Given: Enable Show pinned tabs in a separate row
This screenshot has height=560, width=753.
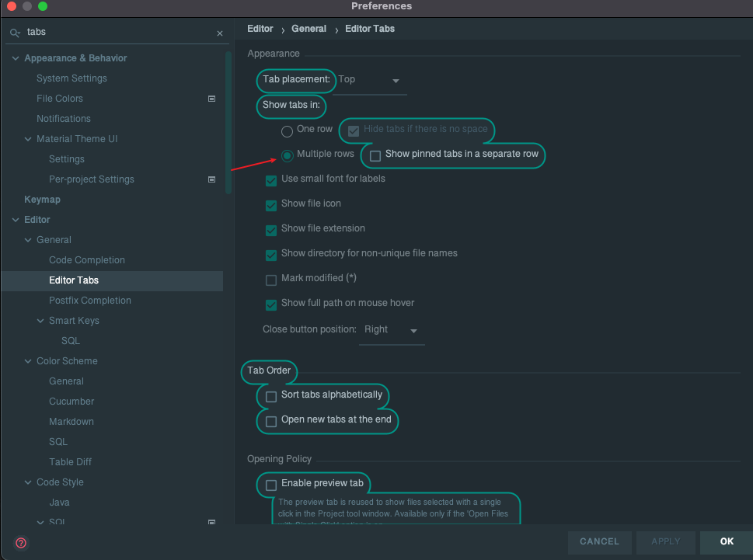Looking at the screenshot, I should (x=375, y=155).
